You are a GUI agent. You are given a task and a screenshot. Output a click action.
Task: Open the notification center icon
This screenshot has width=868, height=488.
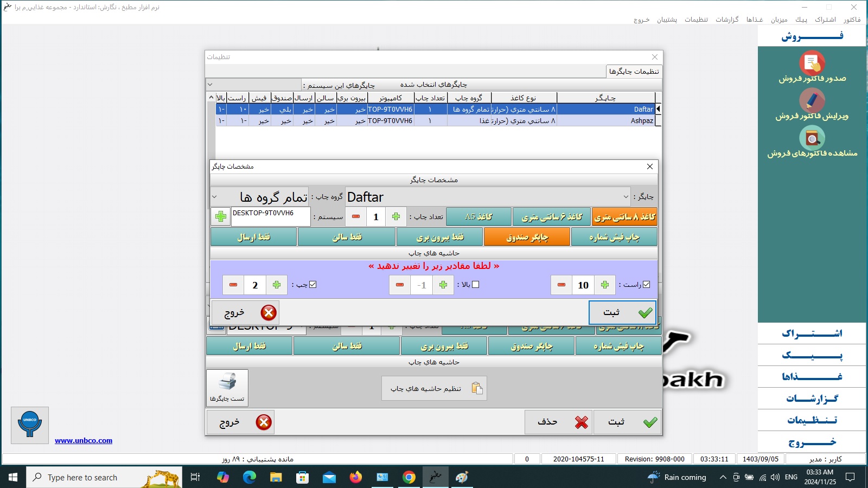[x=850, y=477]
